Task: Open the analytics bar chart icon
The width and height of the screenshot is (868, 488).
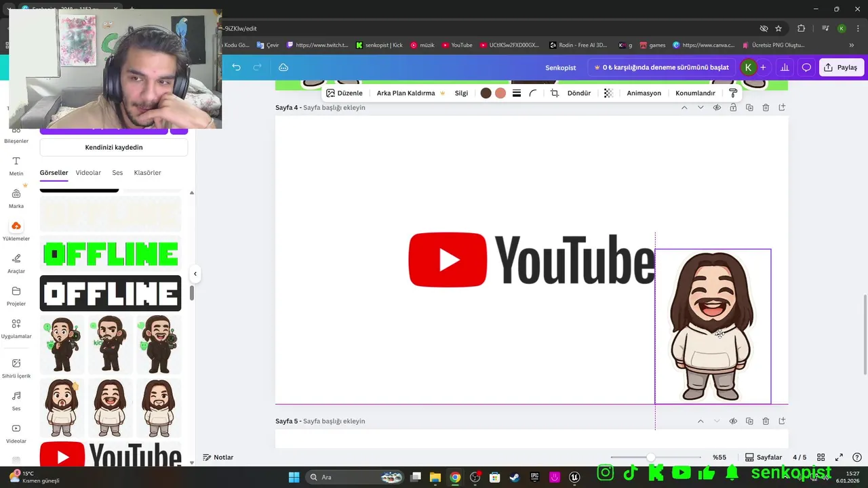Action: pos(785,67)
